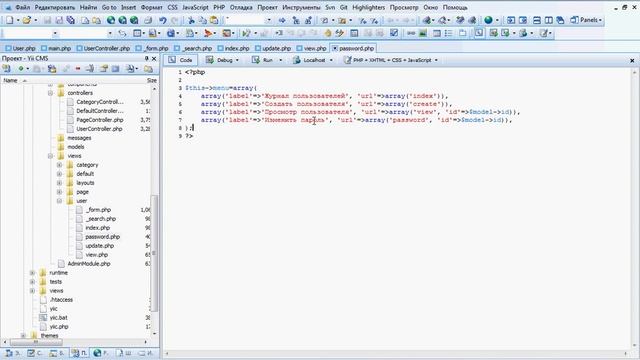640x360 pixels.
Task: Click the blue-green globe browser icon
Action: pos(488,20)
